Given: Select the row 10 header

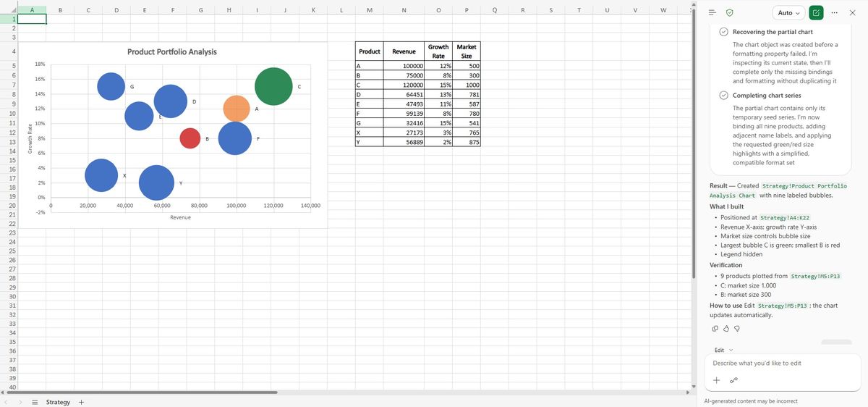Looking at the screenshot, I should tap(8, 114).
